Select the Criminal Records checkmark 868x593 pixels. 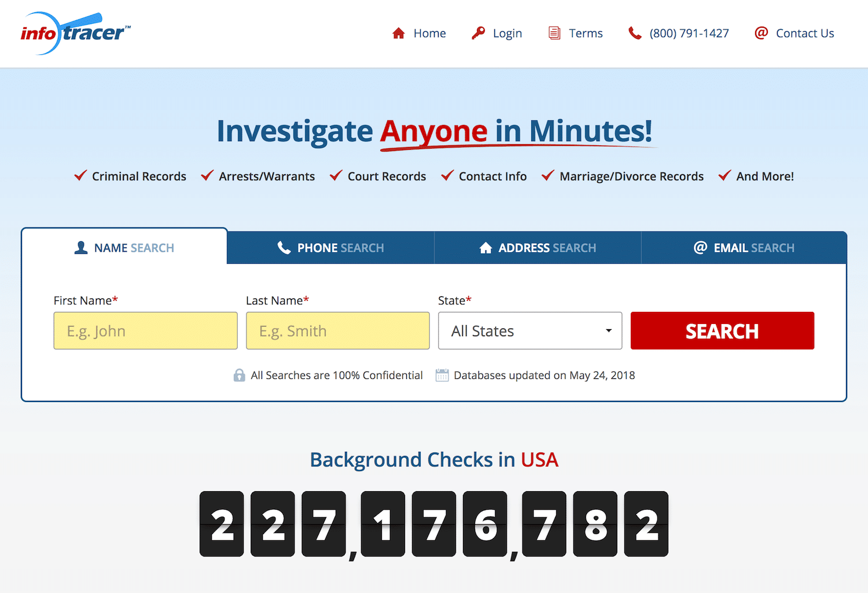80,175
